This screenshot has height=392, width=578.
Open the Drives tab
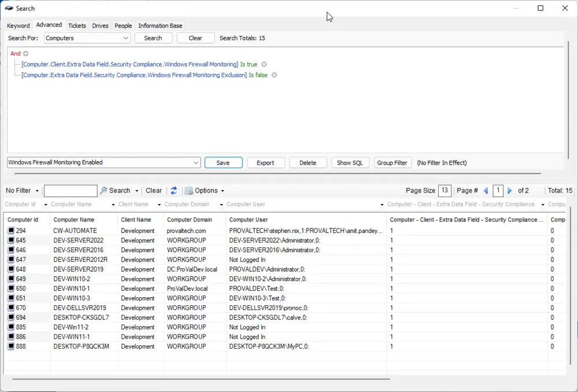tap(100, 26)
